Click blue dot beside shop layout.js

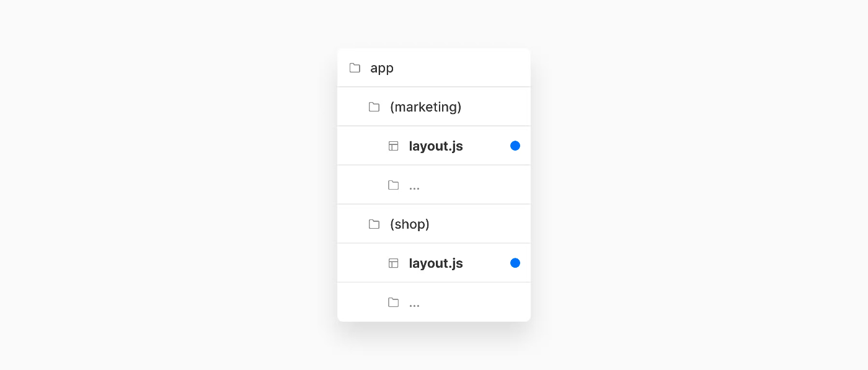click(x=515, y=263)
